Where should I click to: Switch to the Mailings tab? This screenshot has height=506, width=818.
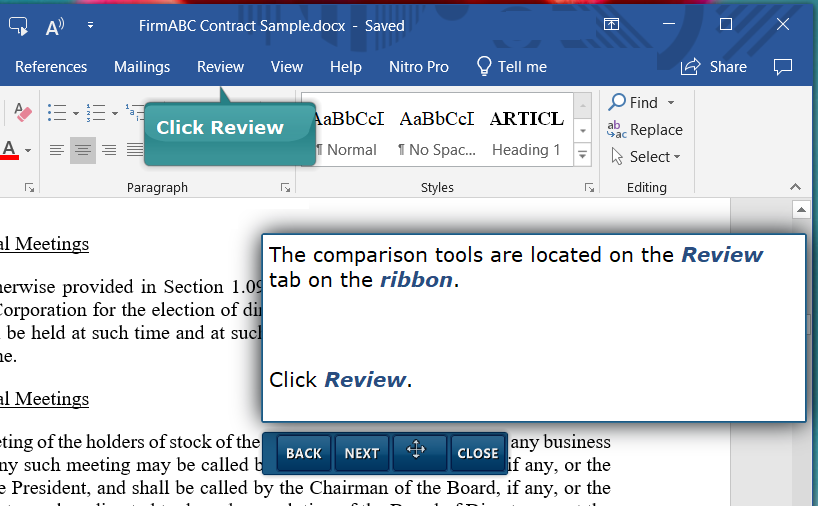pos(142,67)
